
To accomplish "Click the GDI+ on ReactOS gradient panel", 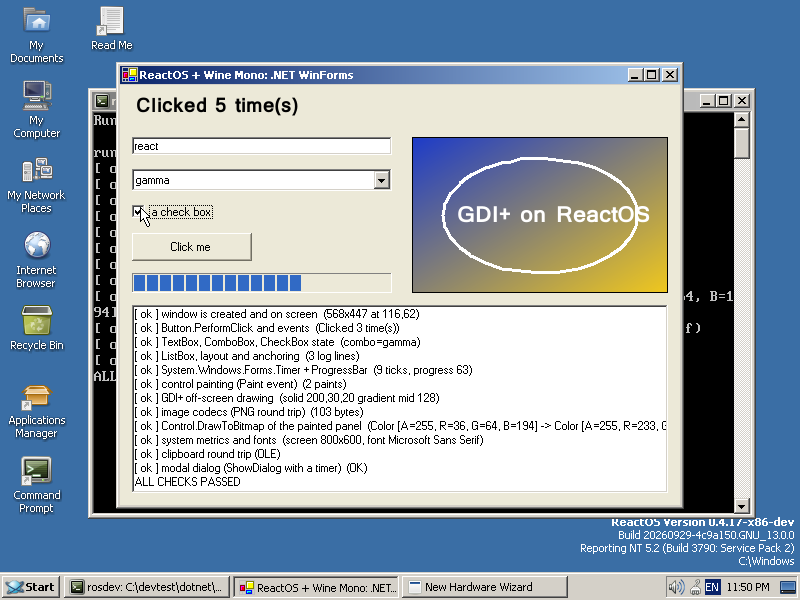I will [x=540, y=215].
